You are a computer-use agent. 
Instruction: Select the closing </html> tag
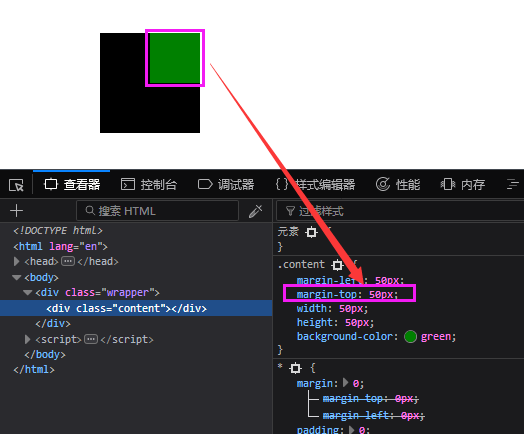33,370
